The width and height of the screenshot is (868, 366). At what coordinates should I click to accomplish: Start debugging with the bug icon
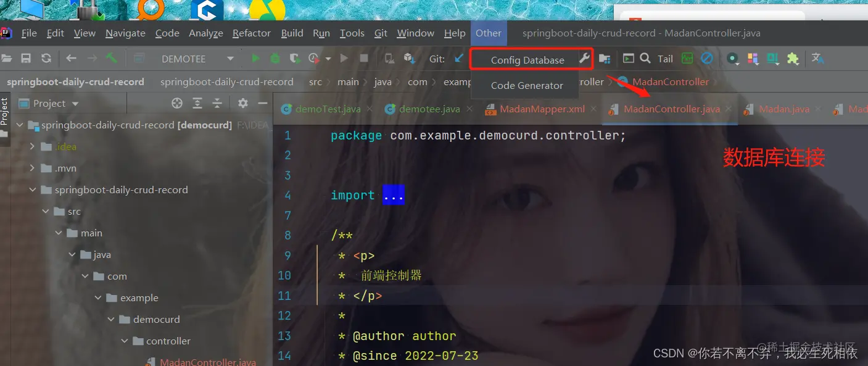[x=275, y=58]
